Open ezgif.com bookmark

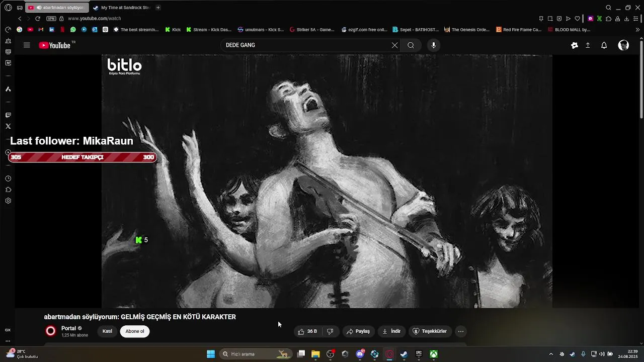364,30
